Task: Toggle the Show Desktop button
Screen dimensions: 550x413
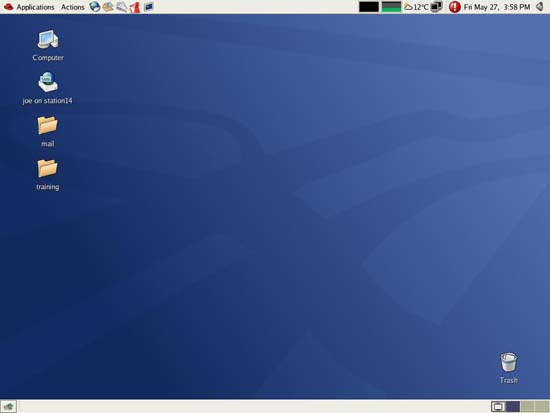Action: point(8,407)
